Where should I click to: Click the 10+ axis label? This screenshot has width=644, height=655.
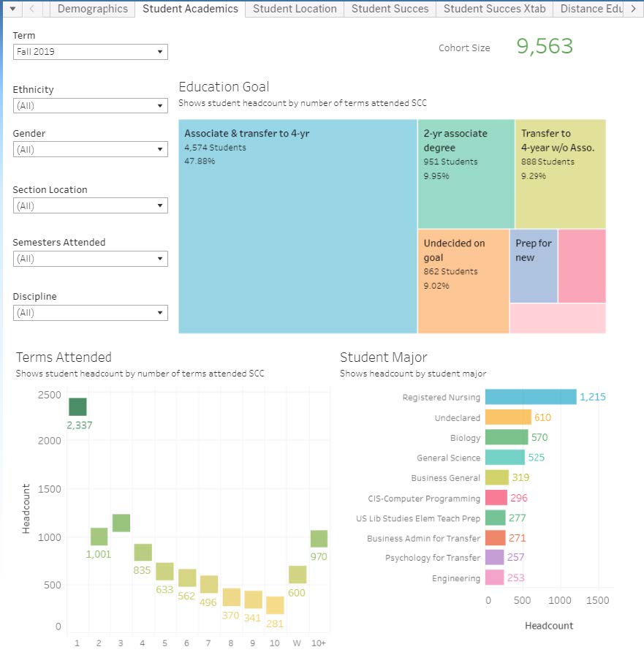[x=318, y=643]
